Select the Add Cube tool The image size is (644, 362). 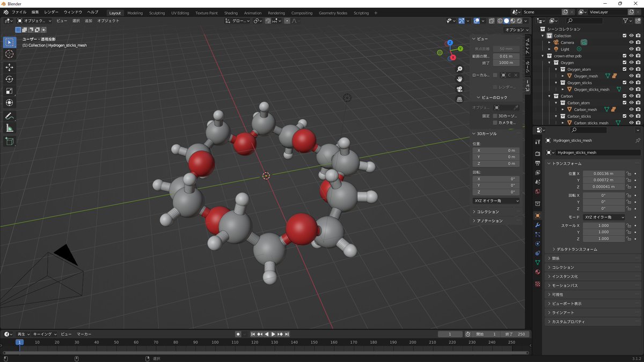[10, 142]
